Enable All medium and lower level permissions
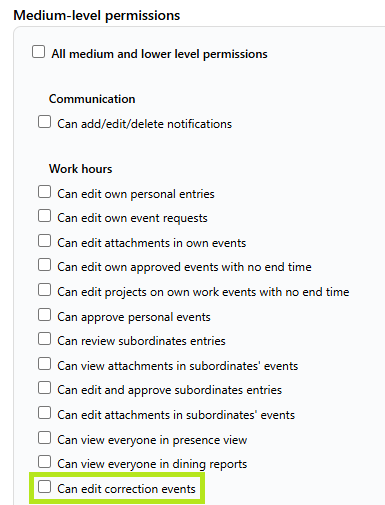Screen dimensions: 385x505 (x=38, y=52)
